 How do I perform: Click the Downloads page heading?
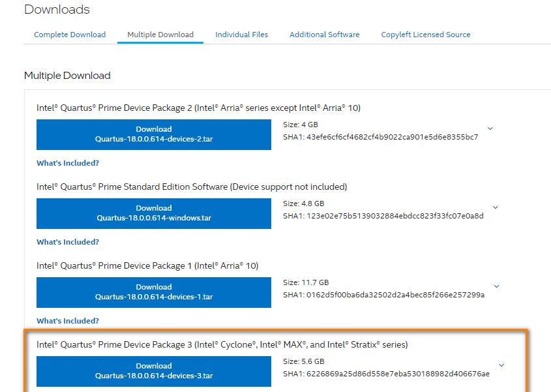tap(57, 10)
